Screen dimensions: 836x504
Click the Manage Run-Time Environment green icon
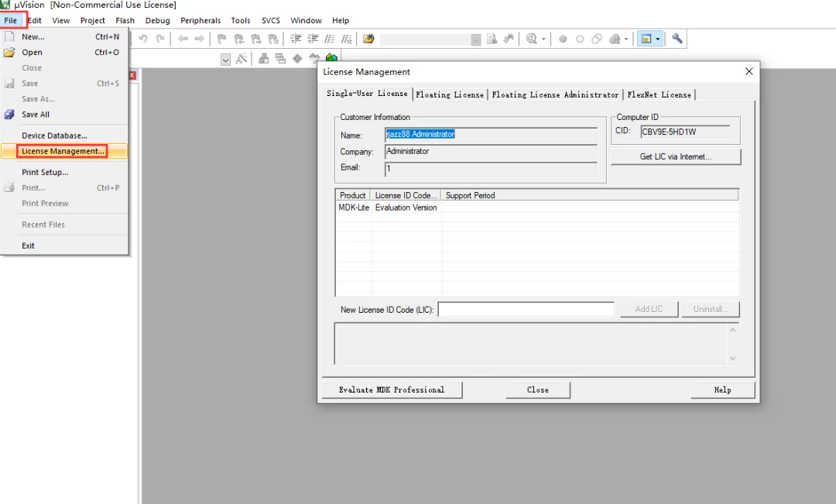coord(331,57)
